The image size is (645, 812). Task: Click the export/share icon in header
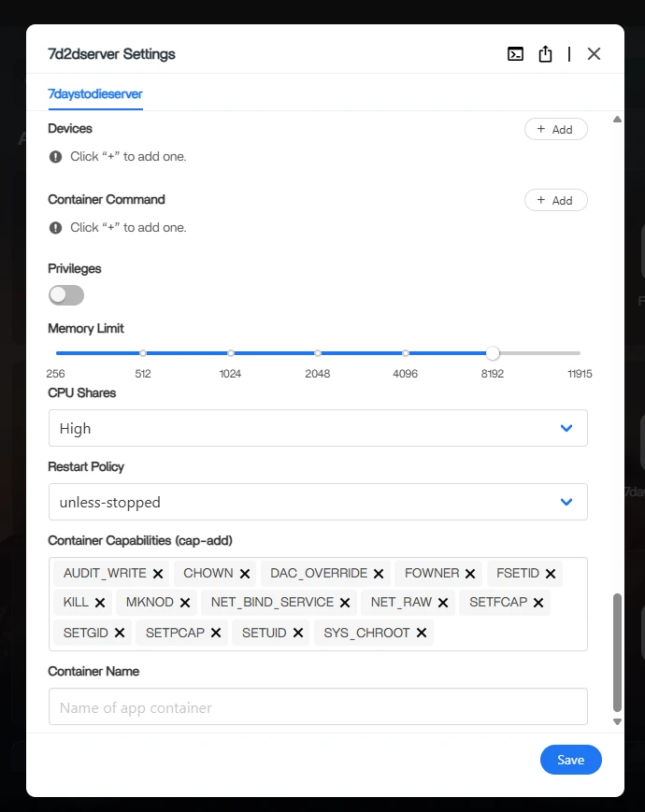[x=545, y=54]
